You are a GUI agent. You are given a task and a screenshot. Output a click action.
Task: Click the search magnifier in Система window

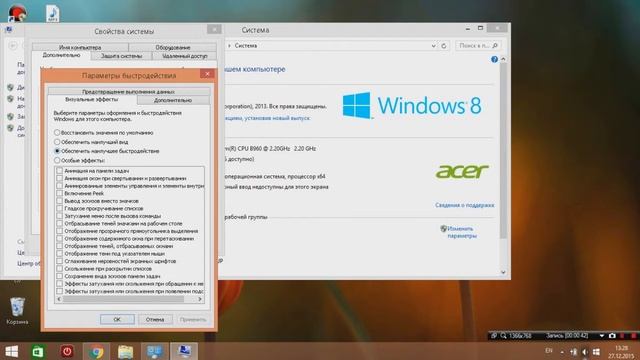tap(495, 45)
